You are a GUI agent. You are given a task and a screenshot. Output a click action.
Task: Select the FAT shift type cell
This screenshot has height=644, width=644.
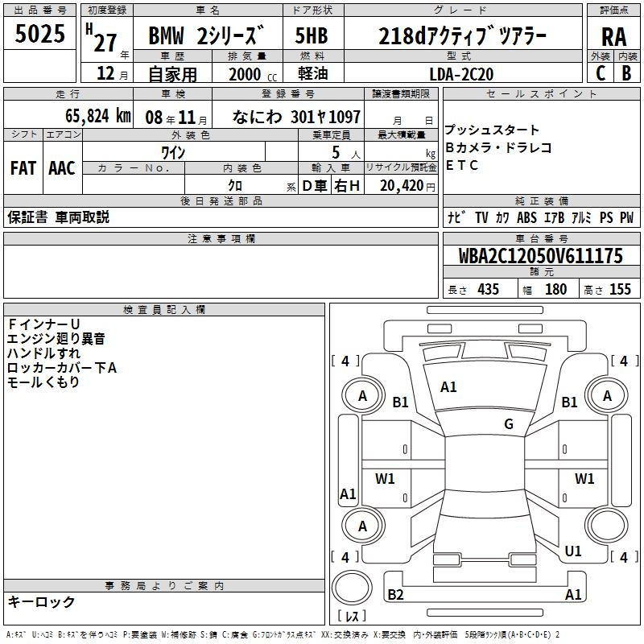click(23, 167)
